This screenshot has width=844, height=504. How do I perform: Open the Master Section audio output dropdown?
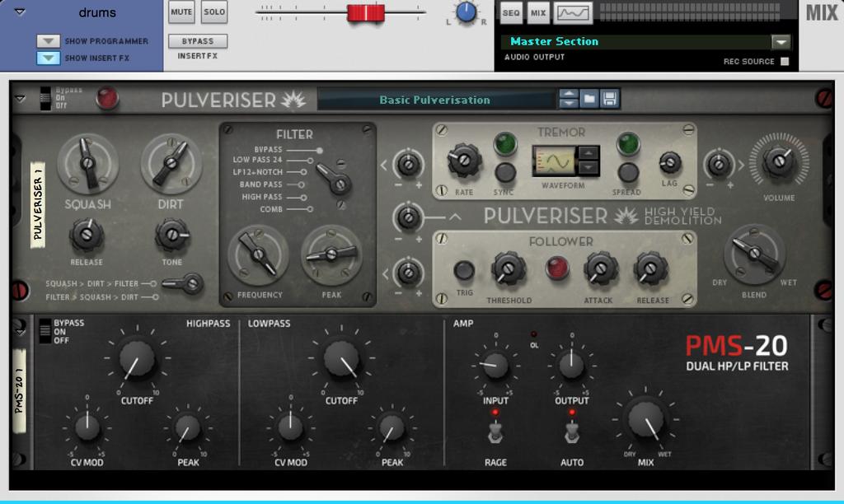click(781, 41)
